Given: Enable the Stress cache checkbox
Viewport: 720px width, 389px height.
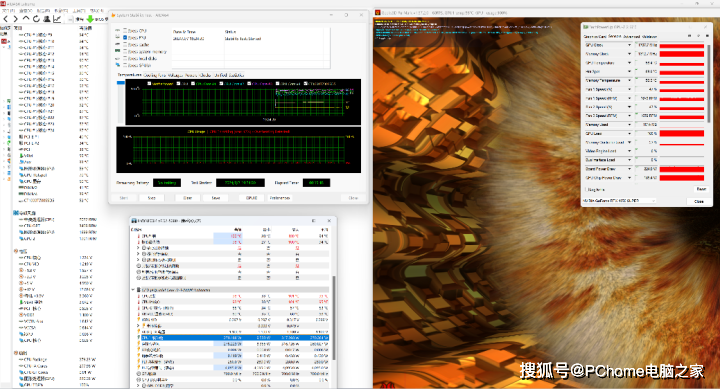Looking at the screenshot, I should [125, 45].
